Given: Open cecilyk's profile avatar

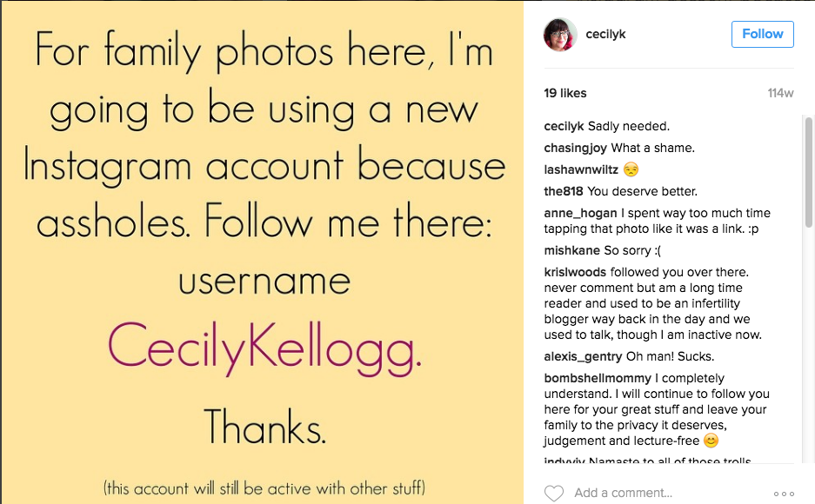Looking at the screenshot, I should pyautogui.click(x=560, y=34).
